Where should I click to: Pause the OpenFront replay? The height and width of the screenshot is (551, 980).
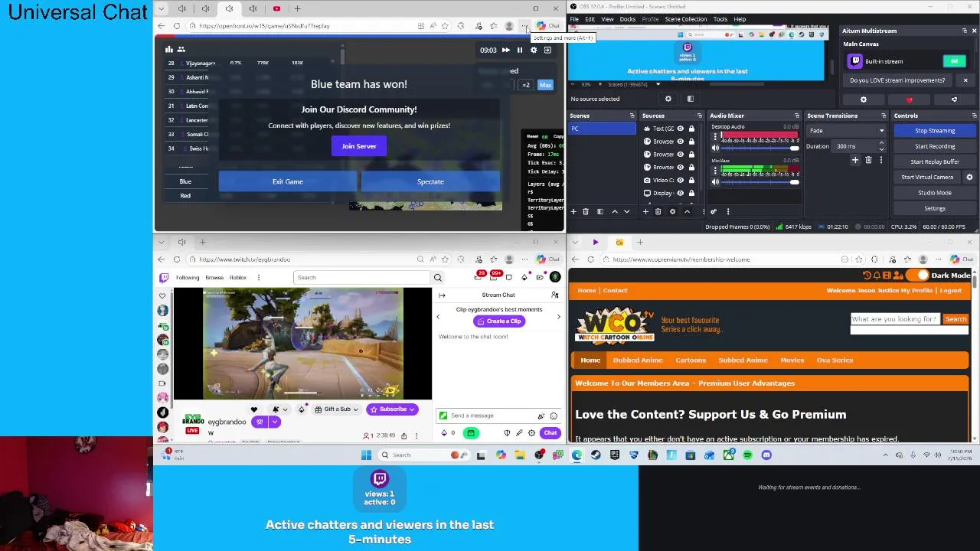pos(520,51)
